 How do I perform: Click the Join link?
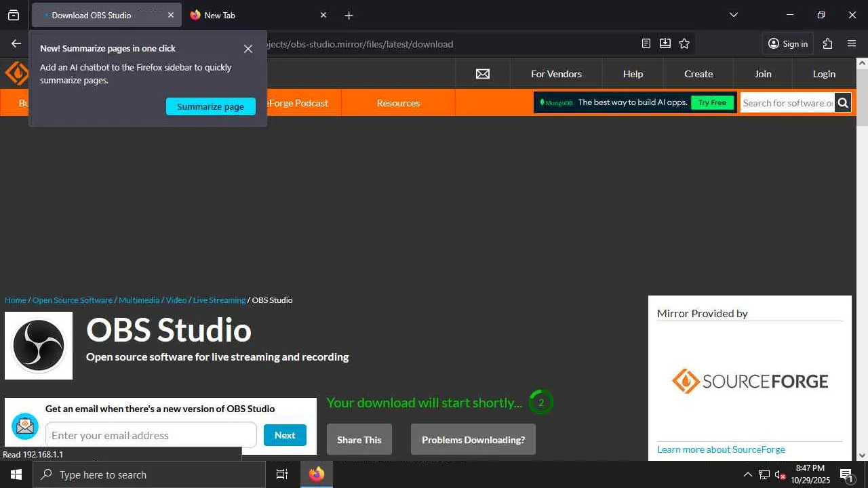click(763, 74)
